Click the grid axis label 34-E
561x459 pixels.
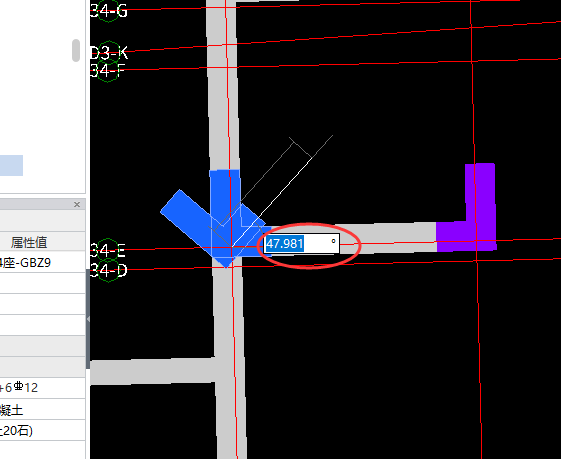point(107,250)
